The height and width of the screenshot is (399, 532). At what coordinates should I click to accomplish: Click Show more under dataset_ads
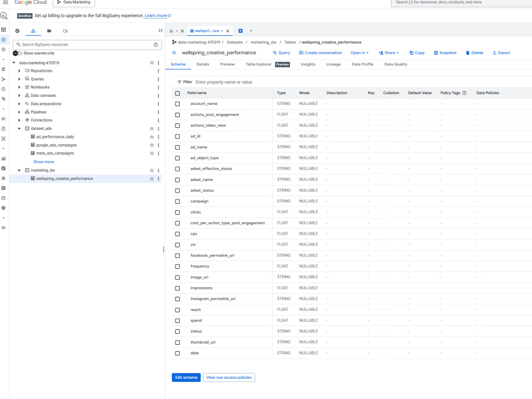coord(44,162)
